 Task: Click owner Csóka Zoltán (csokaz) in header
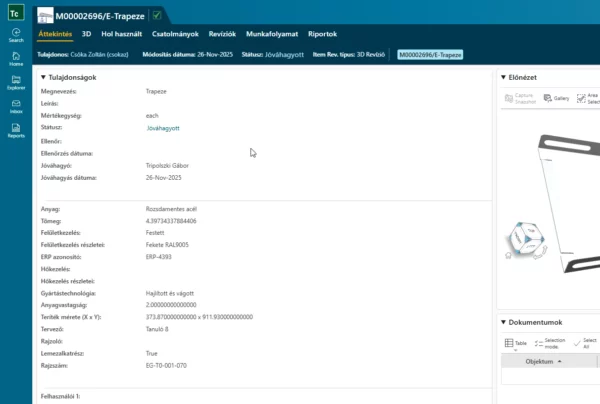pos(99,55)
